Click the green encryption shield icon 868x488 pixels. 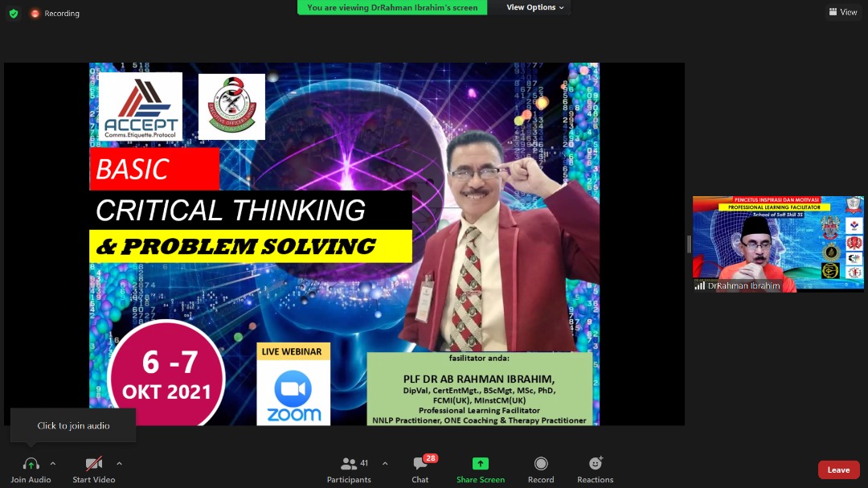[14, 14]
